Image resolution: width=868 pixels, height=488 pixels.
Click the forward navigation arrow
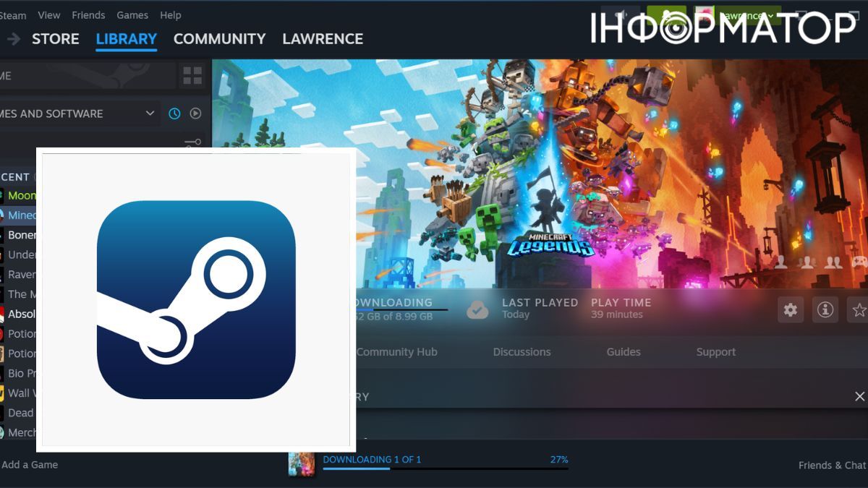[x=14, y=39]
